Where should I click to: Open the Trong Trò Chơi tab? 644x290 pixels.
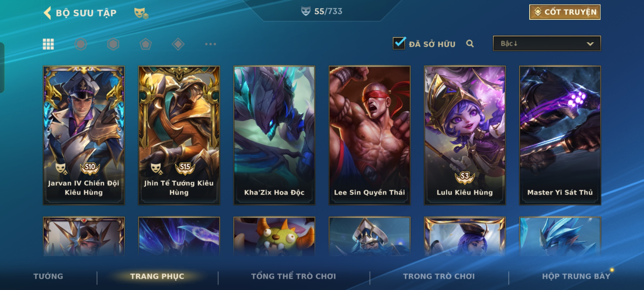pos(439,276)
